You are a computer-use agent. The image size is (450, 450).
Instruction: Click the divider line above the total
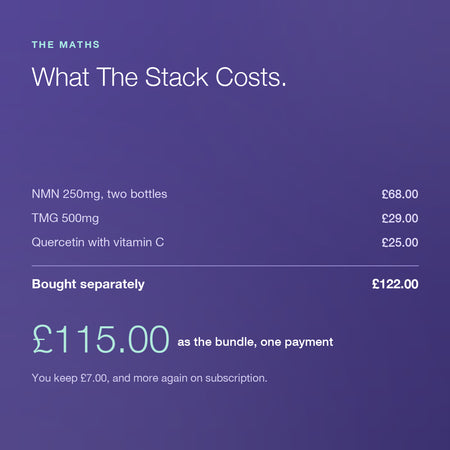tap(225, 266)
